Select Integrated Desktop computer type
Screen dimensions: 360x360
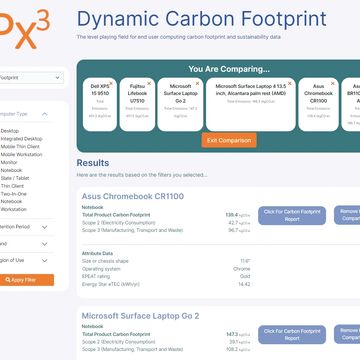coord(21,139)
